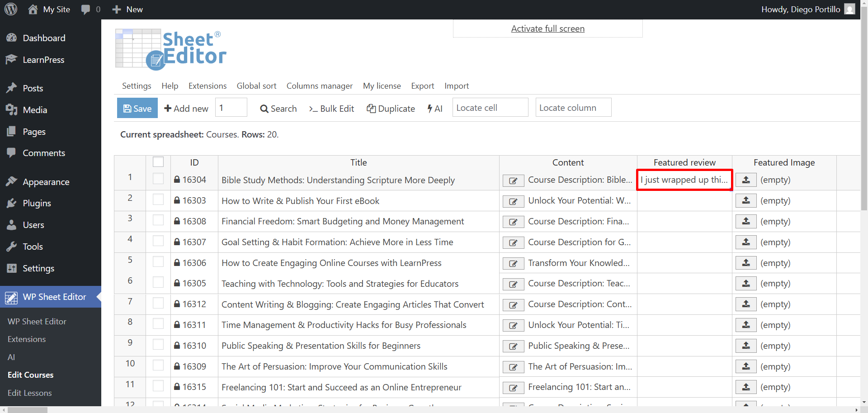The width and height of the screenshot is (868, 413).
Task: Open the Columns manager menu
Action: click(x=320, y=86)
